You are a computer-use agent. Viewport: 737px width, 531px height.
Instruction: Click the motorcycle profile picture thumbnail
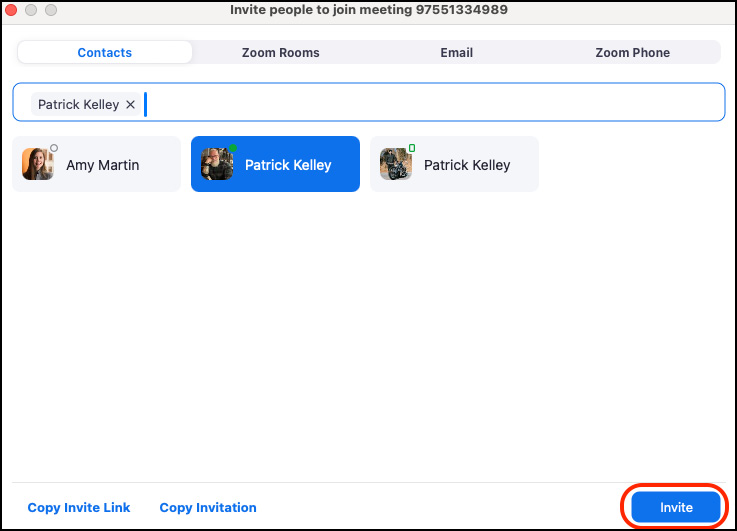click(396, 164)
